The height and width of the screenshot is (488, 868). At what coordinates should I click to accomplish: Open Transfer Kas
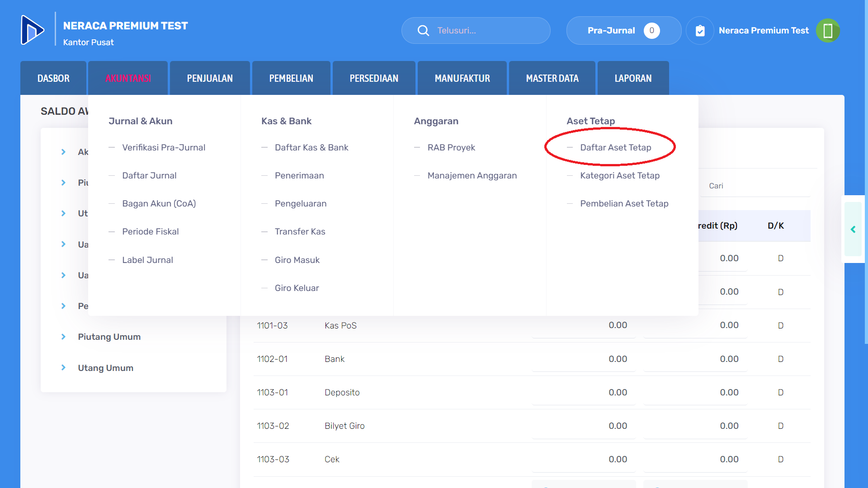coord(300,231)
